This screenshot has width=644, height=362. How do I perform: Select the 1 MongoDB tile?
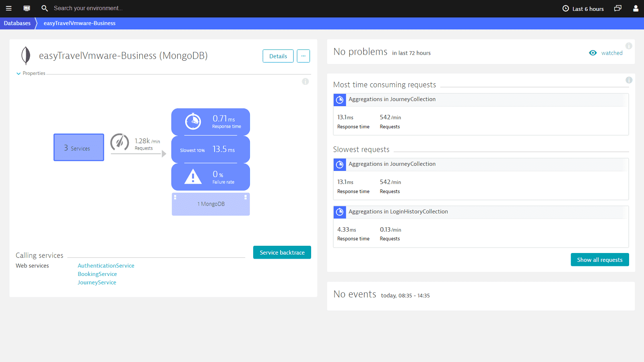click(211, 204)
